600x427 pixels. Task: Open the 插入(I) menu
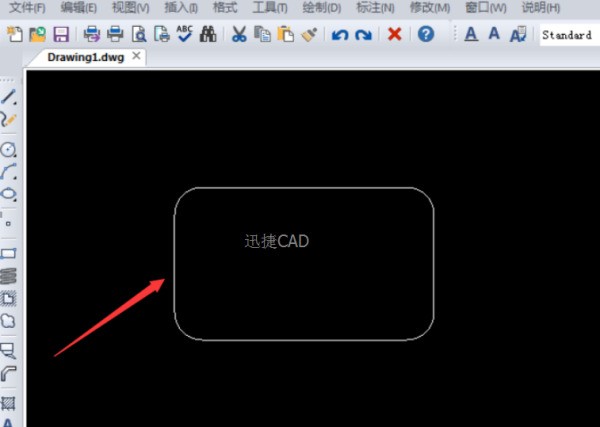pyautogui.click(x=181, y=7)
